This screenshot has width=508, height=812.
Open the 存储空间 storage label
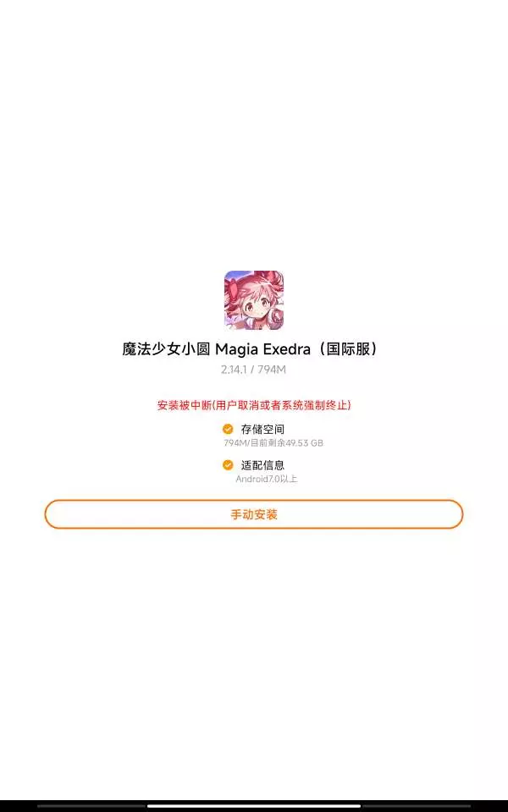pyautogui.click(x=262, y=430)
